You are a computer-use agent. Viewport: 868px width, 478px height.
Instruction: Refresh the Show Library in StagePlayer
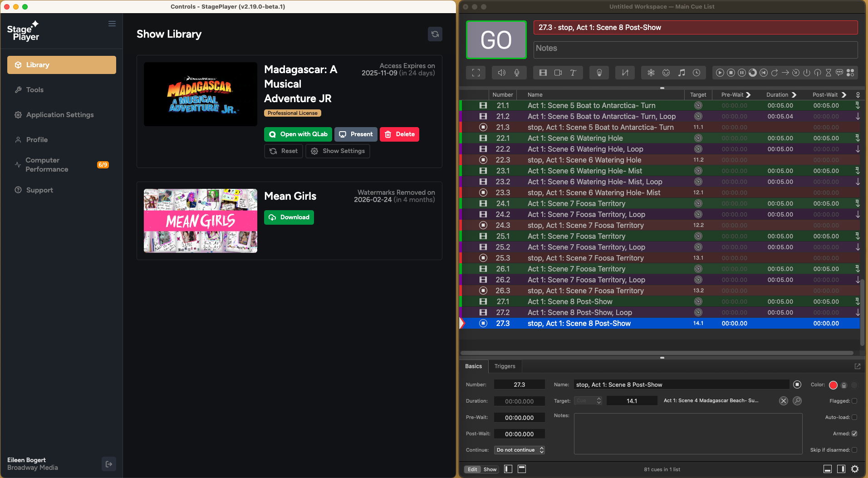435,34
